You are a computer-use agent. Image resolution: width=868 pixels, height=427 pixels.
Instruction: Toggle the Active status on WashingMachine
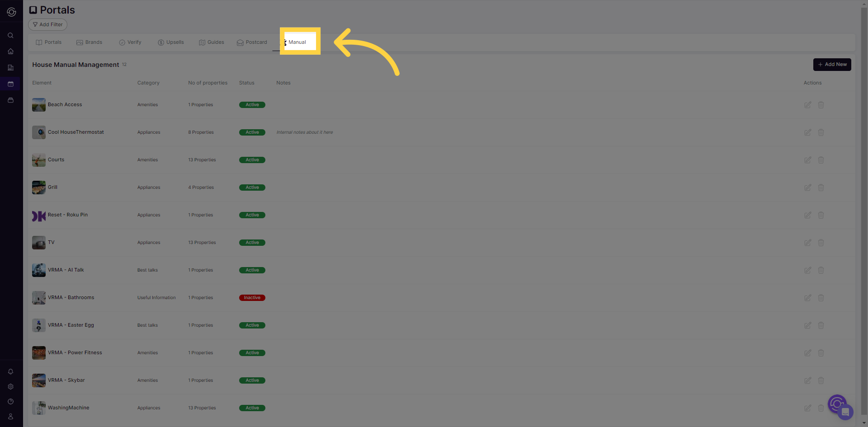click(252, 408)
